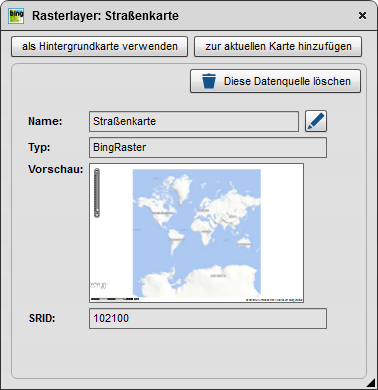Click the SRID field showing 102100
Image resolution: width=378 pixels, height=390 pixels.
click(x=208, y=318)
